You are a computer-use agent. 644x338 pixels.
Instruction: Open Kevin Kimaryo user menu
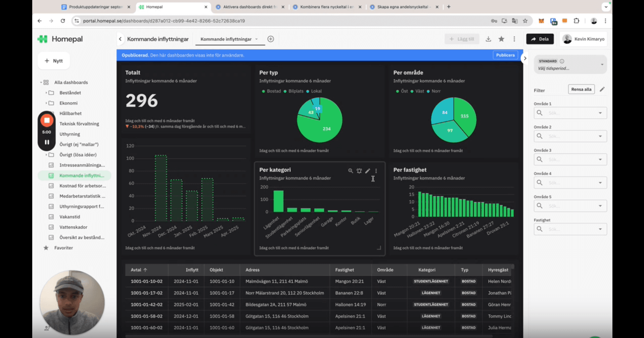click(584, 39)
